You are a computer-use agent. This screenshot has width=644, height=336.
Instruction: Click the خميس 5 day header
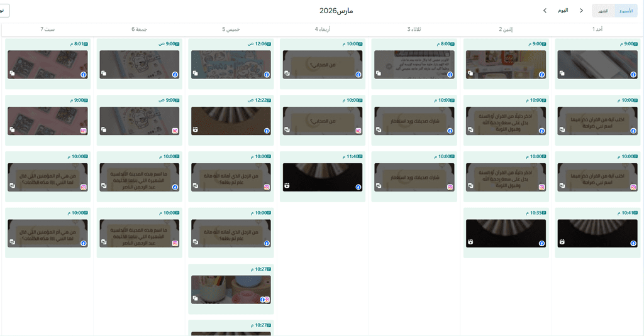(x=231, y=29)
